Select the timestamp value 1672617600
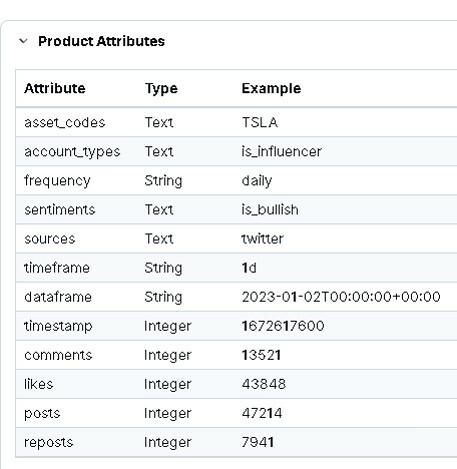Viewport: 457px width, 469px height. click(283, 326)
